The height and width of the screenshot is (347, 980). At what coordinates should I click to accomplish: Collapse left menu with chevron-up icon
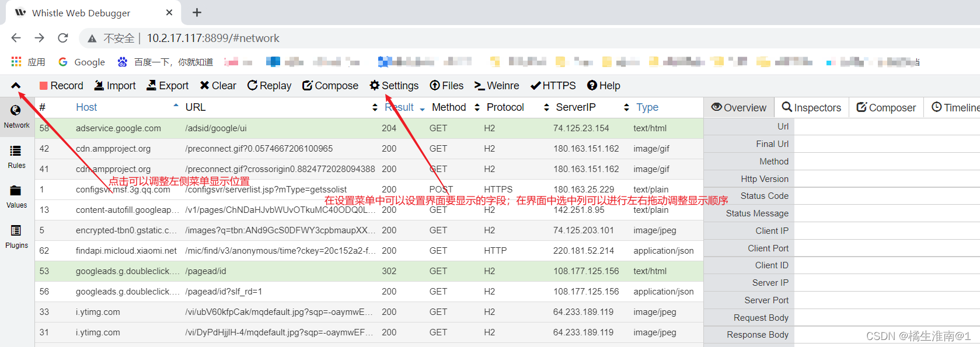click(x=16, y=86)
